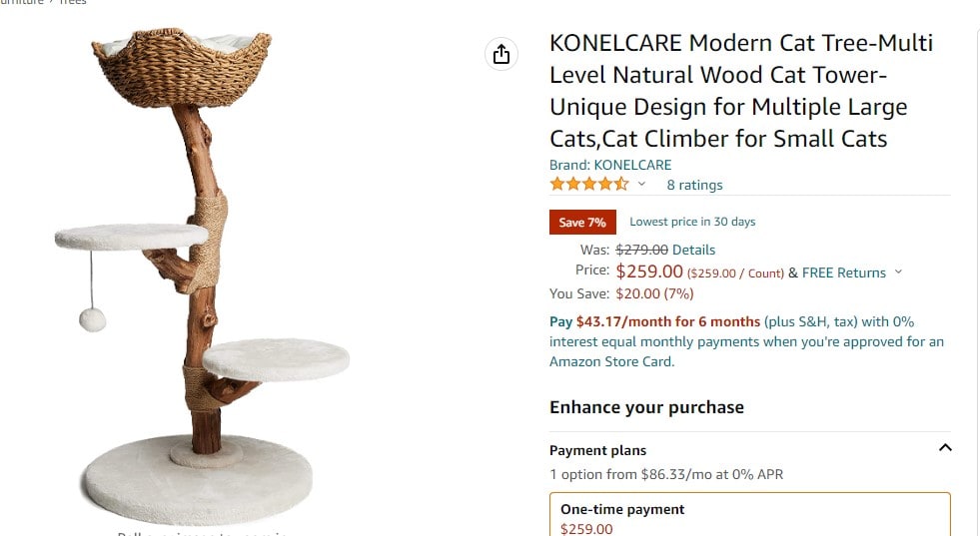Click the share icon button
Viewport: 980px width, 536px height.
501,54
